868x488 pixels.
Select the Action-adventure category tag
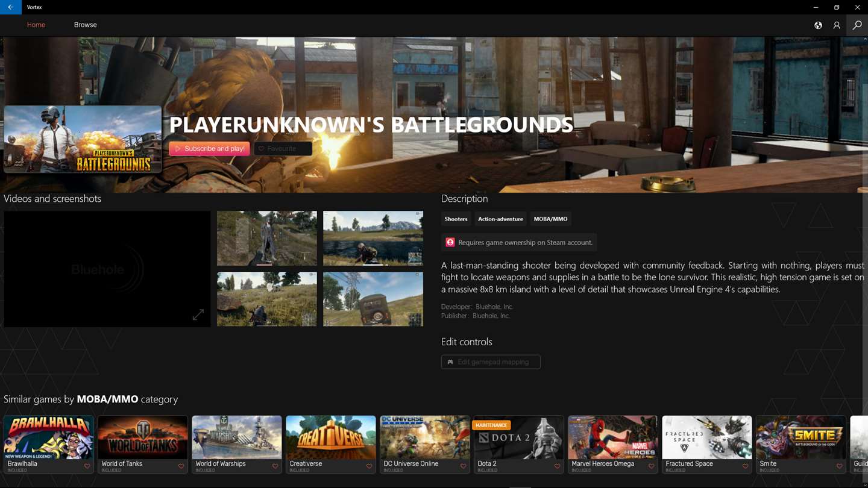[500, 219]
